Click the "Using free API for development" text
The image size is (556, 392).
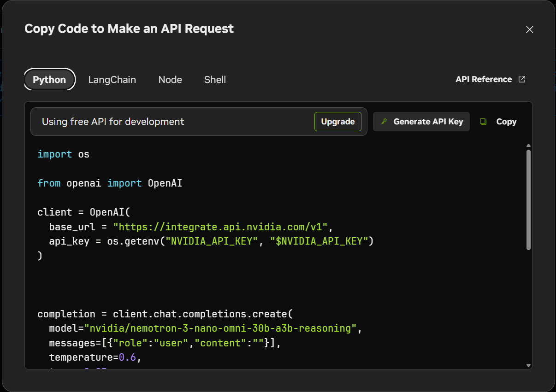coord(113,122)
